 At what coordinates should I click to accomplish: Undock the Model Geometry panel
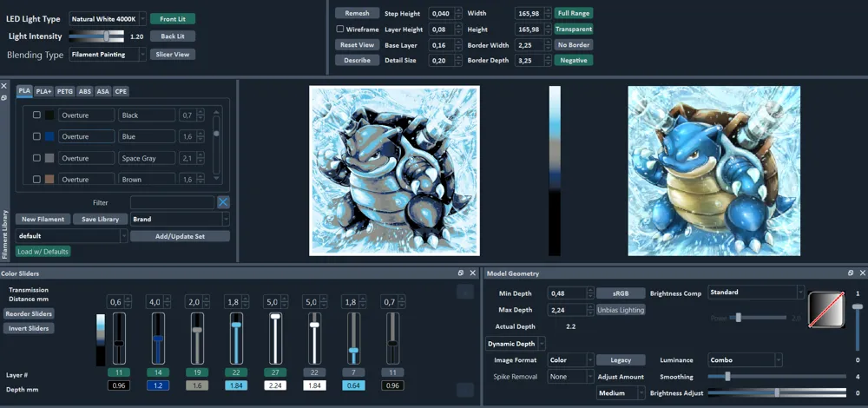pyautogui.click(x=851, y=273)
